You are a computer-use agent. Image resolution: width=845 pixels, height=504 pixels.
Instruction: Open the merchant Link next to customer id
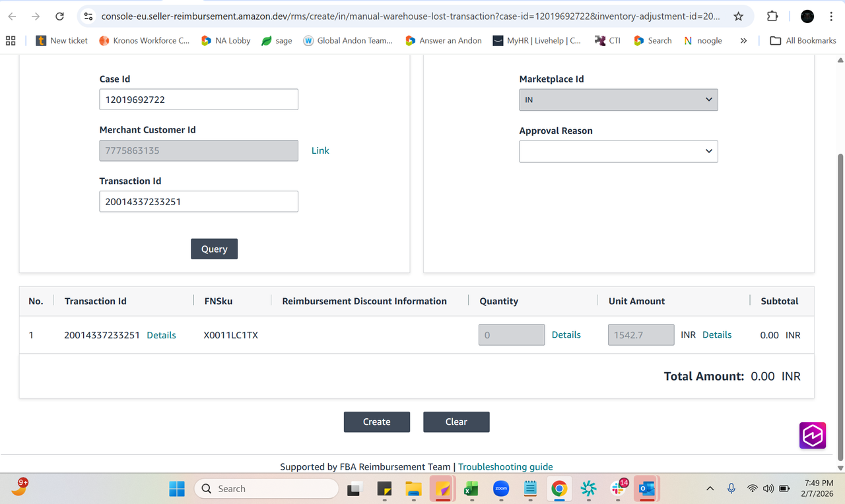[320, 150]
